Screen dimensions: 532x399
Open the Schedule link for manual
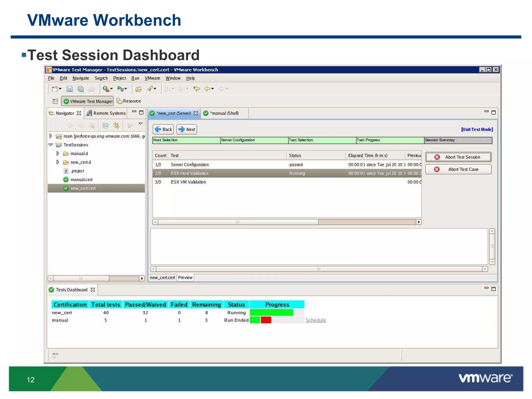(316, 320)
